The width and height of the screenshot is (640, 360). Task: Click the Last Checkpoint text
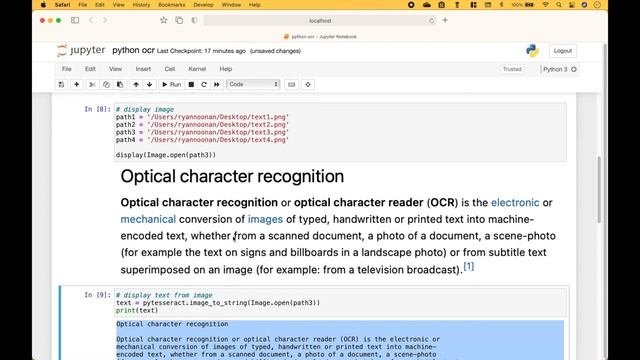click(201, 51)
